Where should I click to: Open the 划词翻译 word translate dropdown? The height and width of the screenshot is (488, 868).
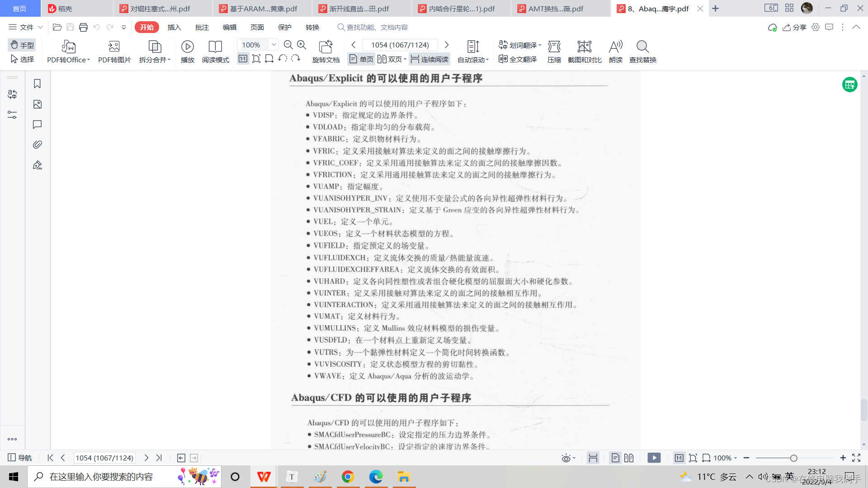[519, 45]
